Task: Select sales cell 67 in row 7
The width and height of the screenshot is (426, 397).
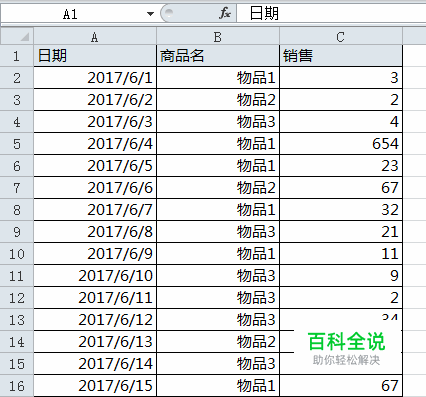Action: point(341,188)
